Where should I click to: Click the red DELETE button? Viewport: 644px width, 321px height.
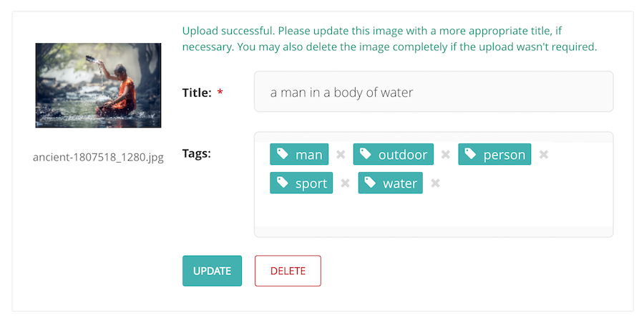288,271
